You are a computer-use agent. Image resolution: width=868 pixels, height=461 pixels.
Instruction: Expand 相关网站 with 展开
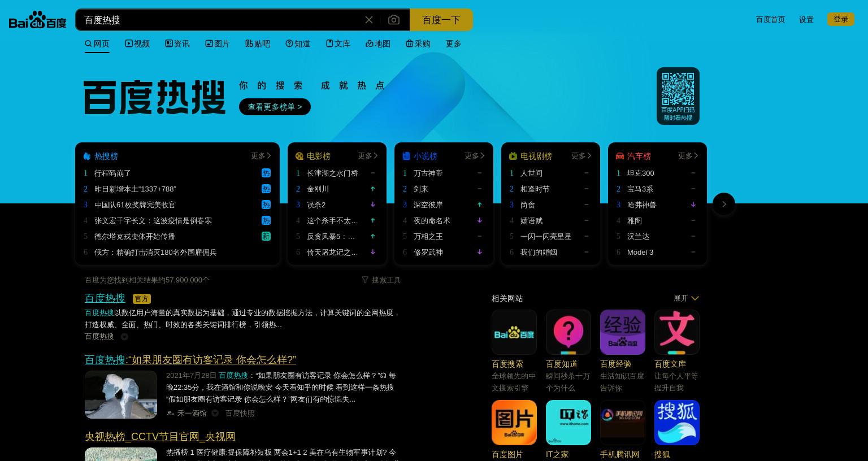tap(686, 298)
